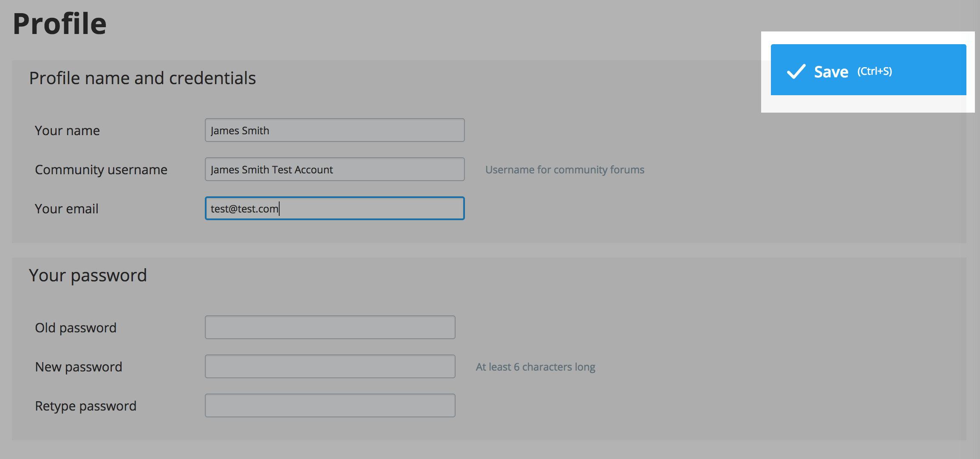Click the Your password section header
This screenshot has width=980, height=459.
[x=88, y=275]
